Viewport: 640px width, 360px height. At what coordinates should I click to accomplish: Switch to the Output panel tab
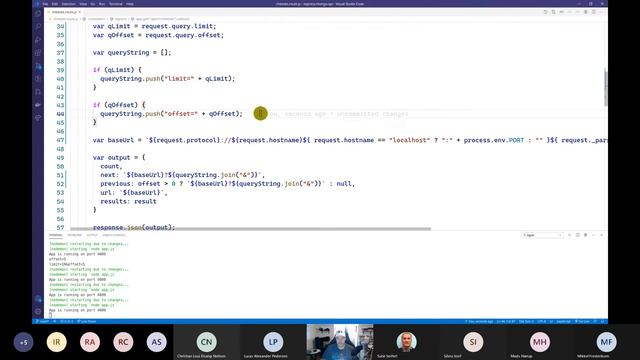(92, 235)
